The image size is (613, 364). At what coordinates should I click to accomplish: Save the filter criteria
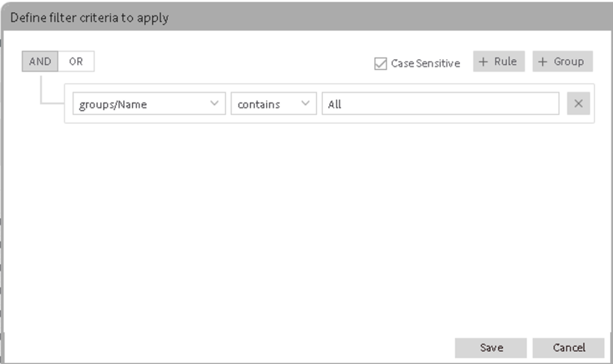(491, 347)
